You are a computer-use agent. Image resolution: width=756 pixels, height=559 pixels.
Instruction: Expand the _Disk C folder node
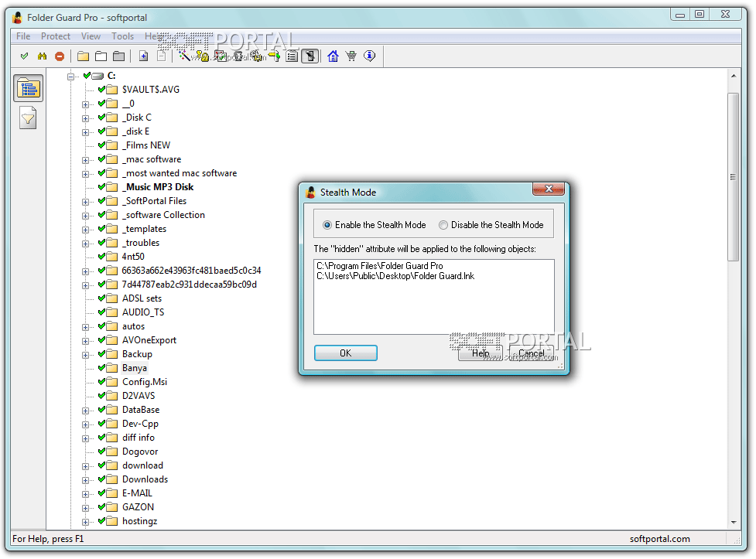[x=85, y=118]
